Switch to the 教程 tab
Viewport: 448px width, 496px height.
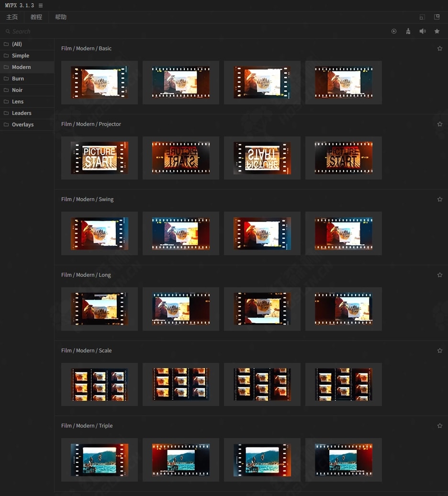click(x=36, y=17)
